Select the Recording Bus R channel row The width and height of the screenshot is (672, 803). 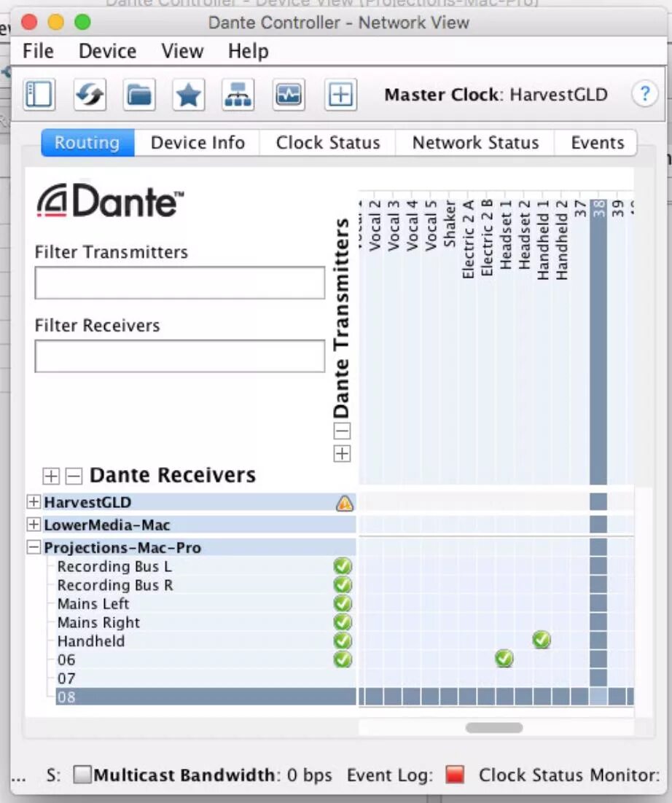tap(206, 585)
